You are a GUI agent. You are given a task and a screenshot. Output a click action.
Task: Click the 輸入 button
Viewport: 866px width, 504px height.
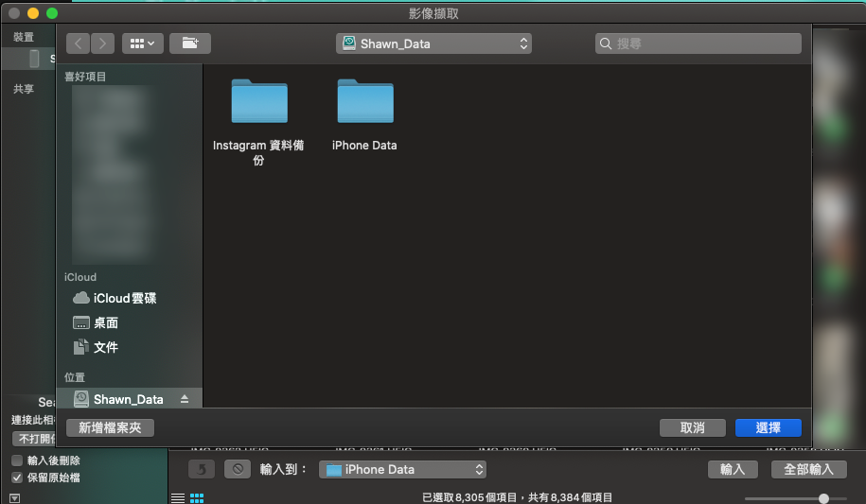tap(733, 469)
